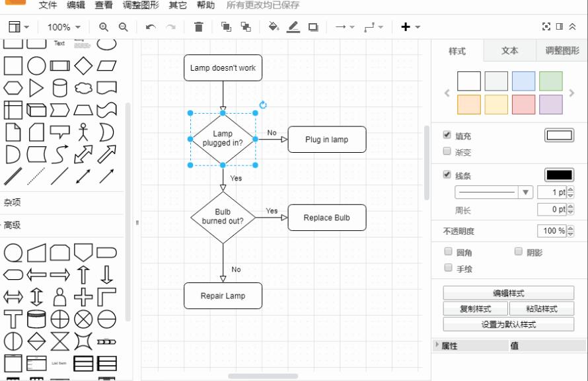The width and height of the screenshot is (588, 381).
Task: Pick the T-shaped tee shape
Action: pyautogui.click(x=13, y=319)
